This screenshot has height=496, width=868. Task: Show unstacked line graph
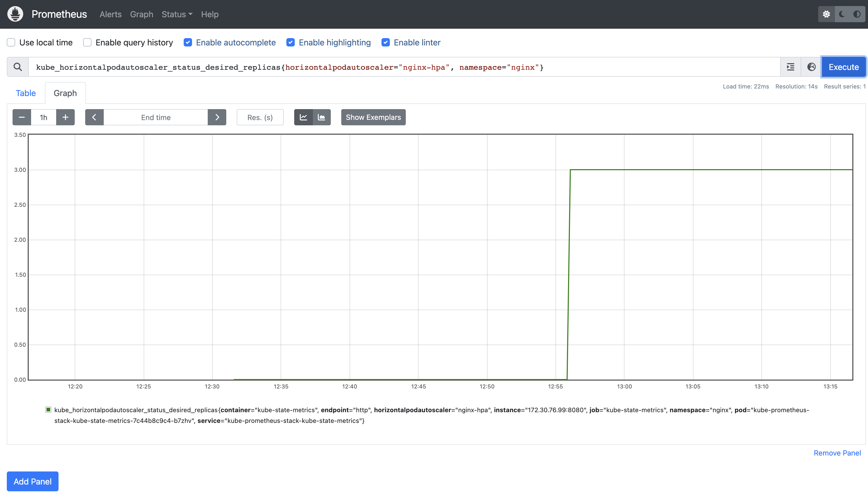[x=303, y=117]
